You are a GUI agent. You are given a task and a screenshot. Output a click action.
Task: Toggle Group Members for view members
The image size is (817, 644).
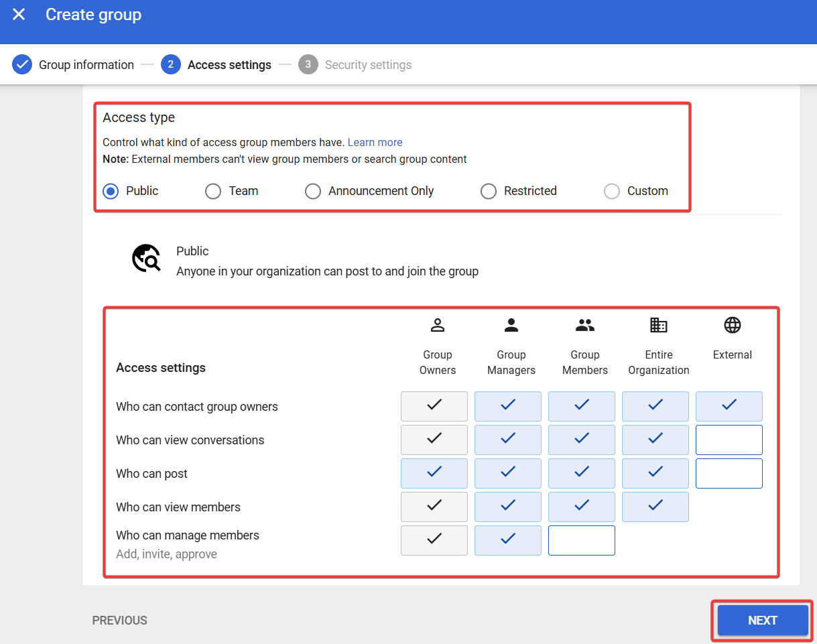pos(582,507)
